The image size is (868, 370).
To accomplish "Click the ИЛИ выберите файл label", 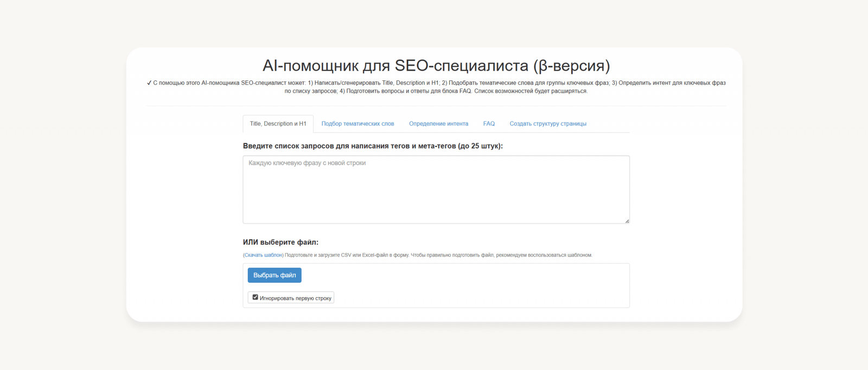I will 280,243.
